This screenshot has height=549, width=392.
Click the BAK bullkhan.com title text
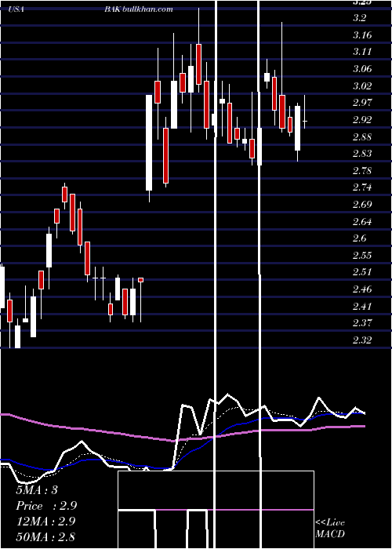pos(139,9)
